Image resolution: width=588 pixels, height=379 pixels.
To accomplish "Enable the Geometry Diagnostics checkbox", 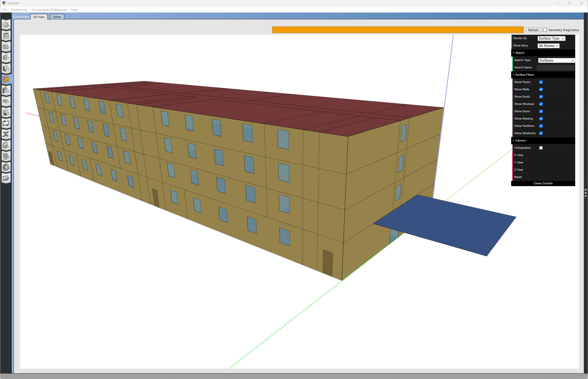I will pos(545,30).
